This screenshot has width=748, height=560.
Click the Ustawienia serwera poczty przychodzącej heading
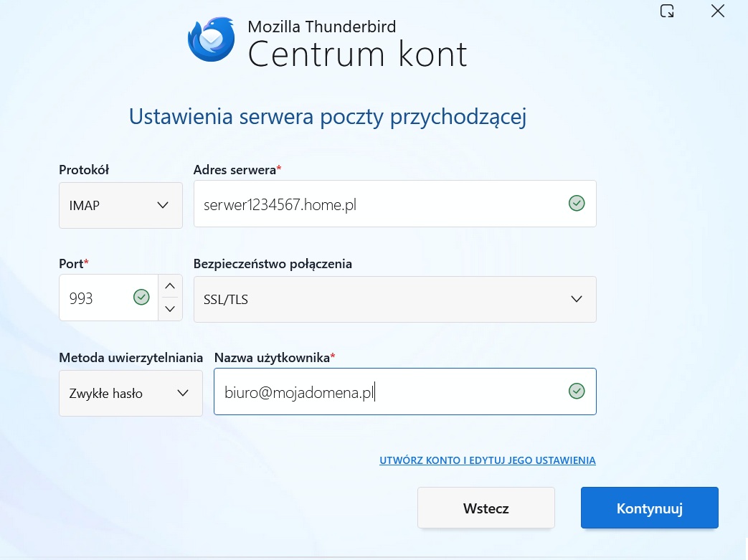(x=328, y=118)
